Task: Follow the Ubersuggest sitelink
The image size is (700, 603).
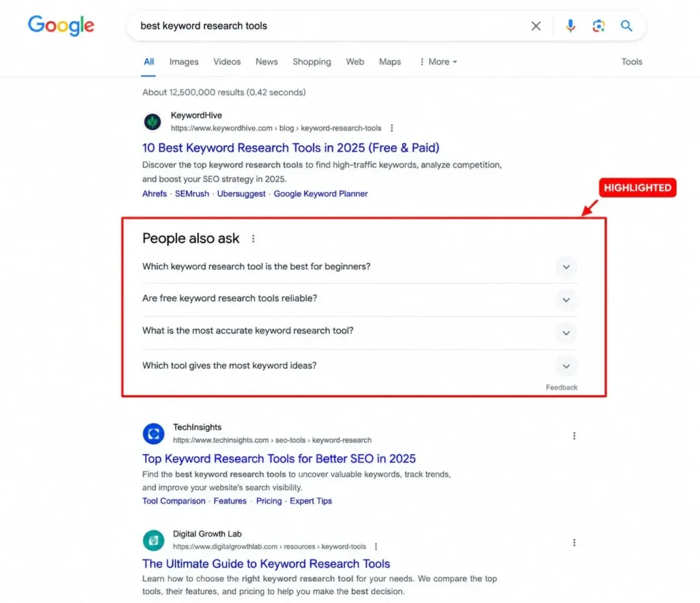Action: pyautogui.click(x=241, y=193)
